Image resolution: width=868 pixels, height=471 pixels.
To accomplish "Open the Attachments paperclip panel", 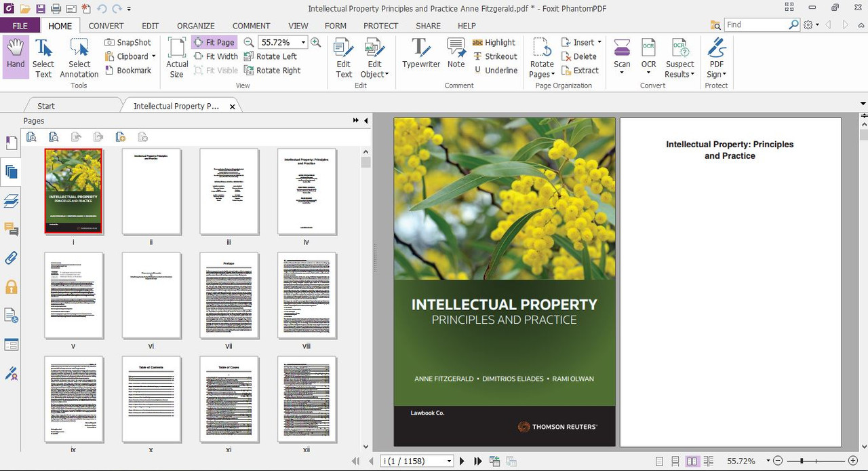I will pyautogui.click(x=12, y=258).
